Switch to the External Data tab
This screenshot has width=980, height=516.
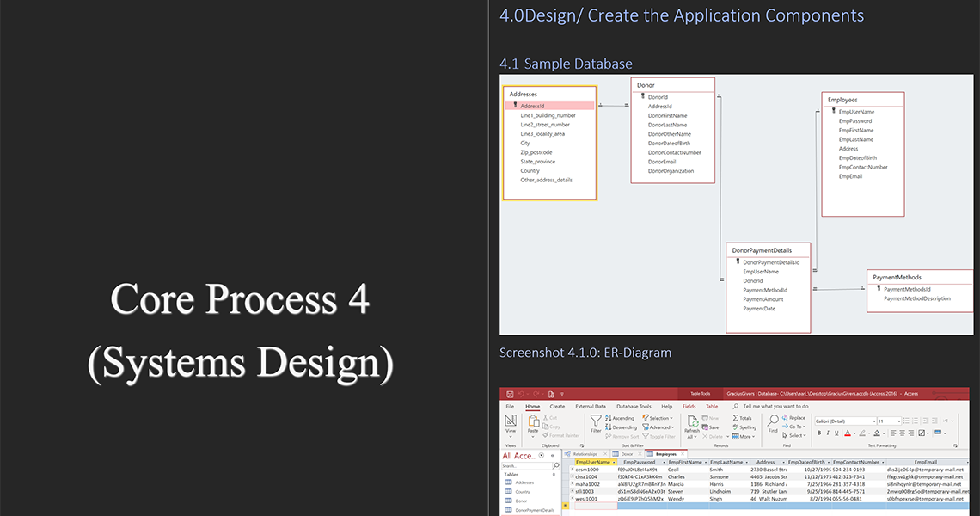coord(591,407)
